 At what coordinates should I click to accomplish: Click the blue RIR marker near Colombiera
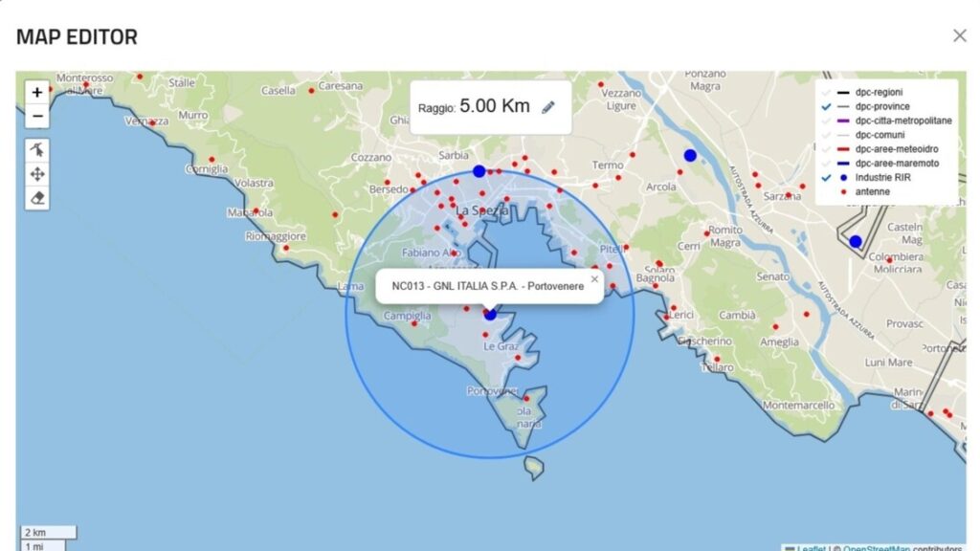pos(856,241)
